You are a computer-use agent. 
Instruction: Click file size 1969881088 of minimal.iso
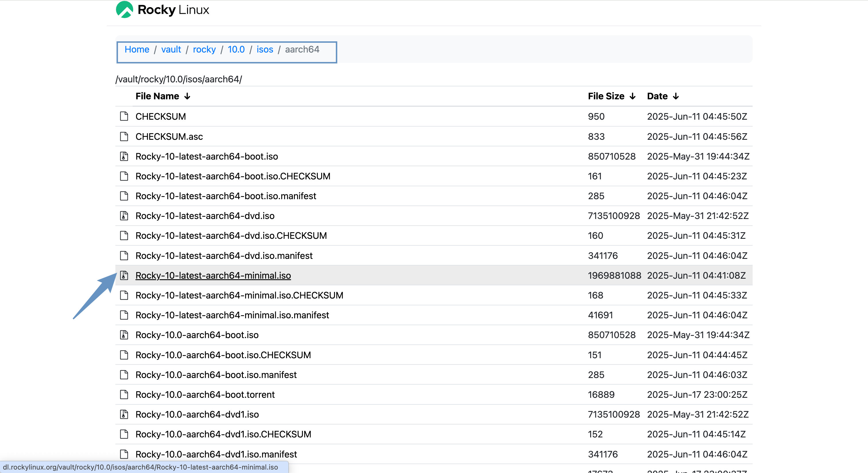pos(615,275)
